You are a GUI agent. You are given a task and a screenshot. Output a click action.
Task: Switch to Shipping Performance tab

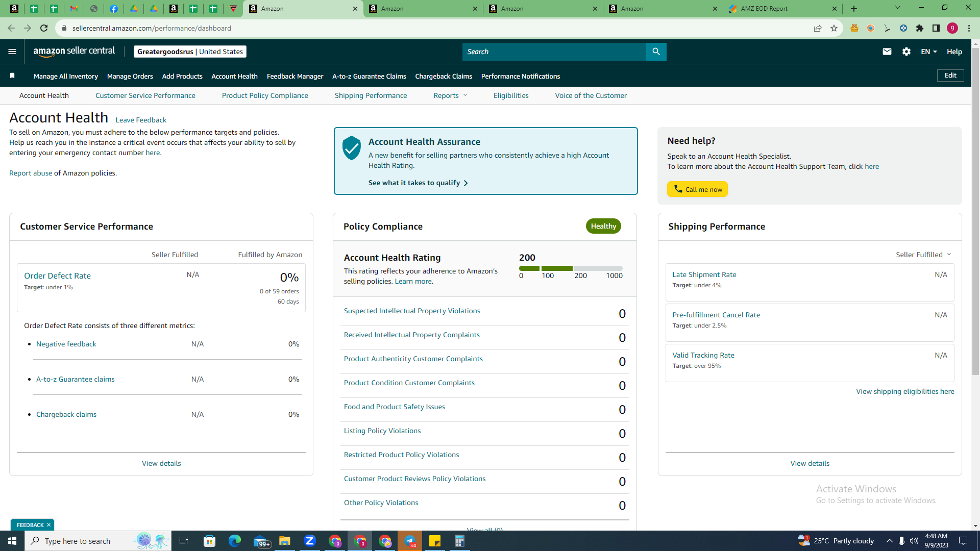371,95
